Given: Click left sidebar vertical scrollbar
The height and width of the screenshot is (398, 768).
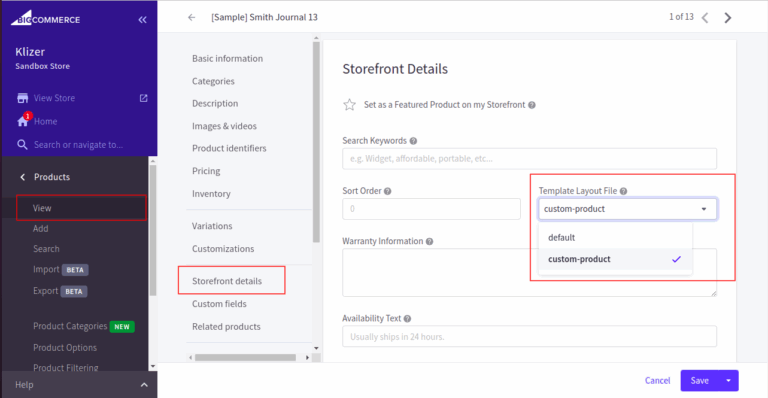Looking at the screenshot, I should tap(153, 230).
